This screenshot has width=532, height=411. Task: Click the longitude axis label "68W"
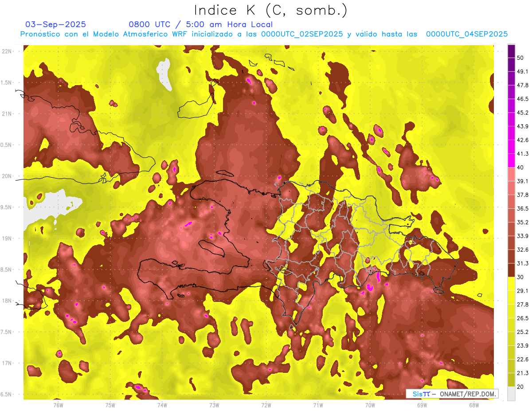[x=474, y=405]
